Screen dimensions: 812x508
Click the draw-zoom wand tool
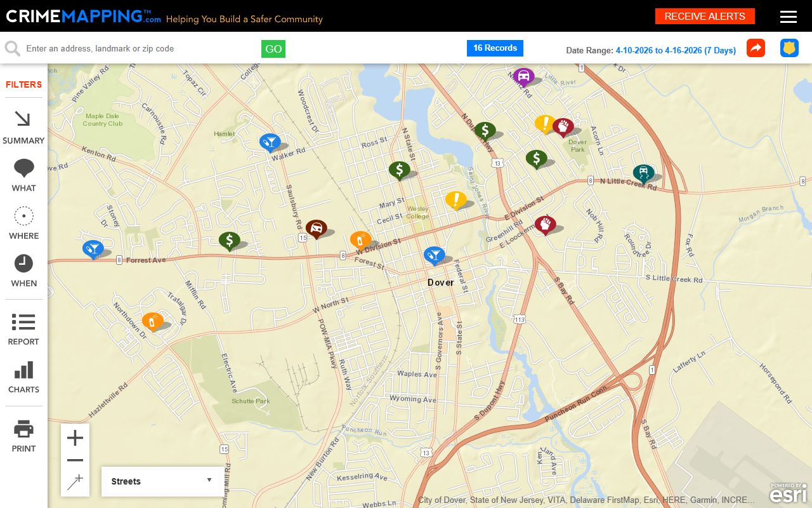pyautogui.click(x=75, y=483)
